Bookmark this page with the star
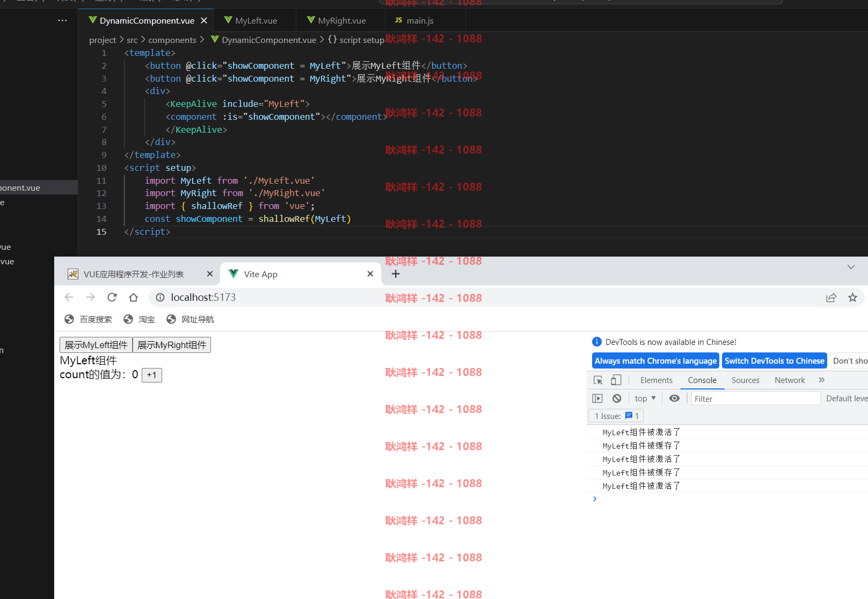The image size is (868, 599). [x=852, y=297]
